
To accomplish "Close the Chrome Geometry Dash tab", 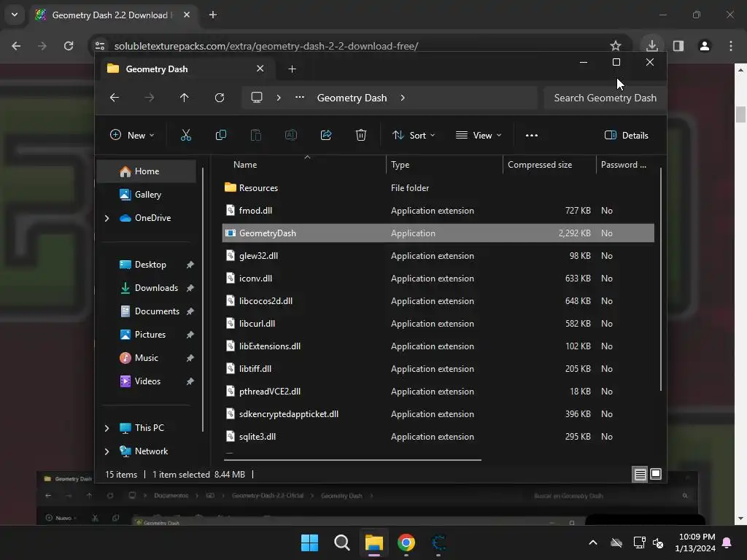I will (187, 15).
